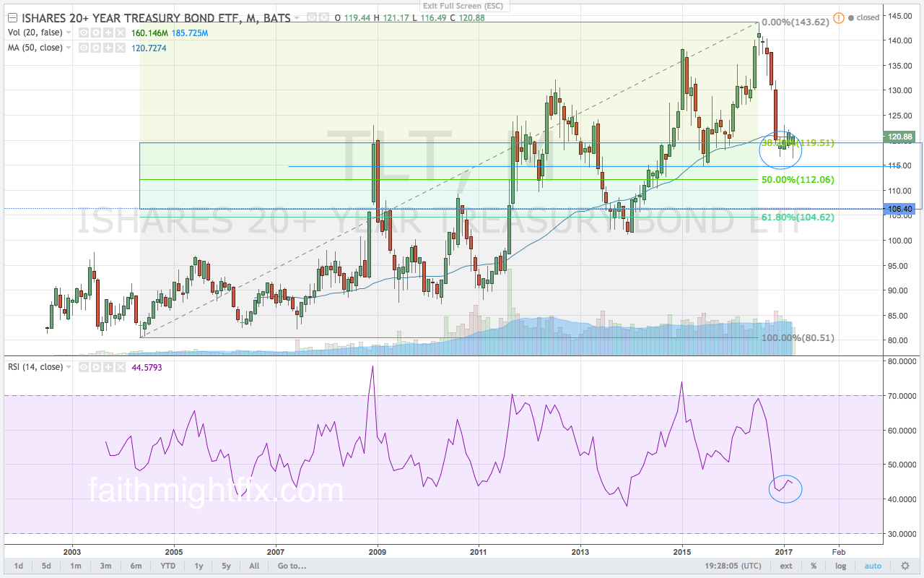Click the 30.0000 label on RSI scale
The height and width of the screenshot is (578, 924).
(x=903, y=534)
